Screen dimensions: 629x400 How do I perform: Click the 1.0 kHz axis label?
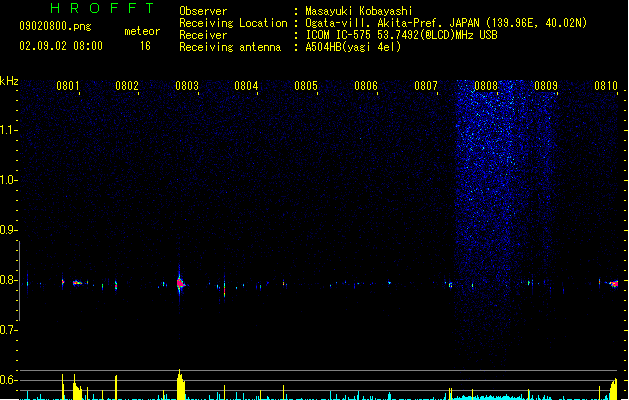tap(8, 180)
